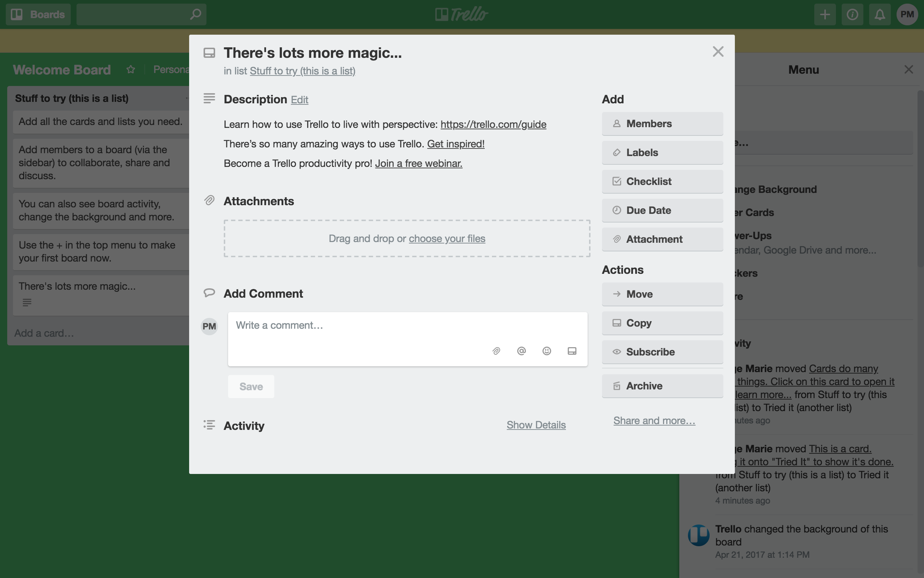924x578 pixels.
Task: Click the Activity section list icon
Action: coord(209,425)
